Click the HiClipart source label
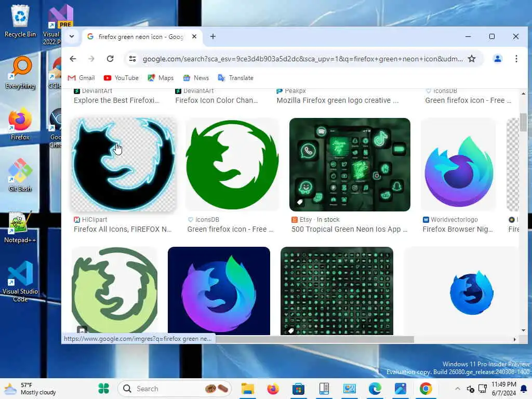 pos(90,220)
